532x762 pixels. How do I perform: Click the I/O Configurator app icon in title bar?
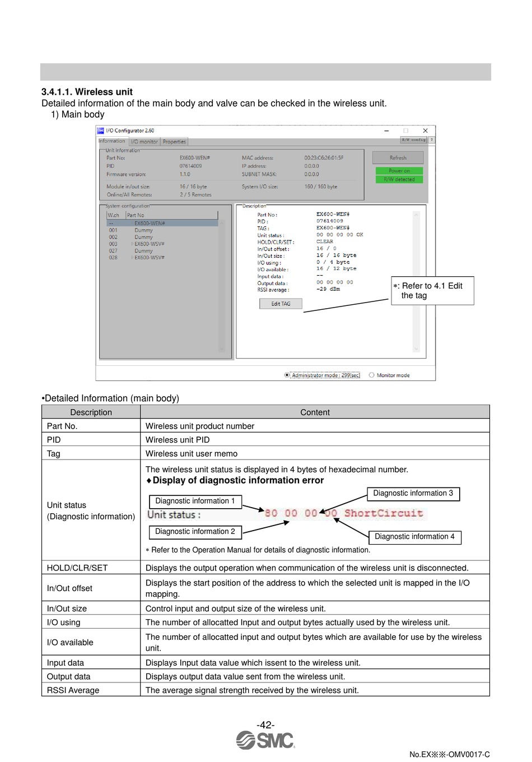coord(101,131)
